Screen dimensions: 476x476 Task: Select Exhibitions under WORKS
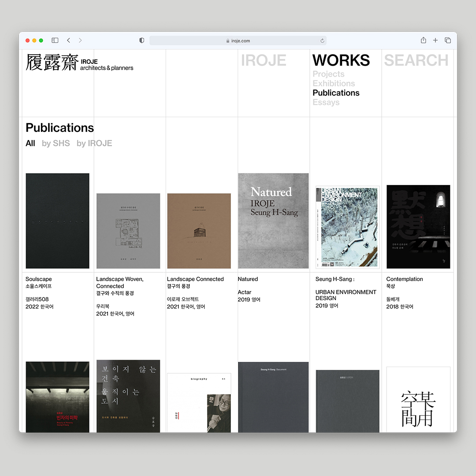pos(334,83)
